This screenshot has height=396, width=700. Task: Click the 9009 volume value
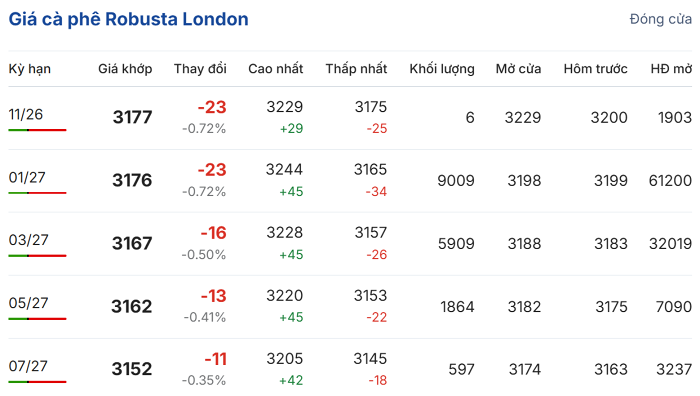pos(456,180)
